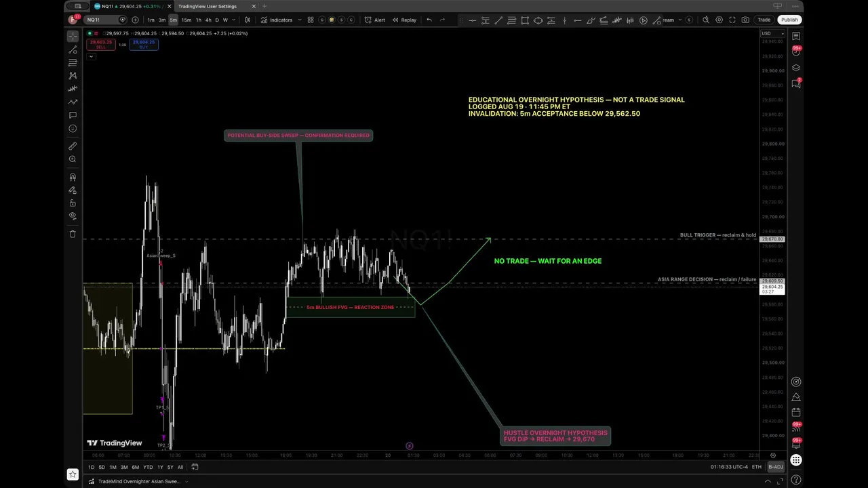Toggle the ETH session button
The width and height of the screenshot is (868, 488).
pyautogui.click(x=756, y=467)
